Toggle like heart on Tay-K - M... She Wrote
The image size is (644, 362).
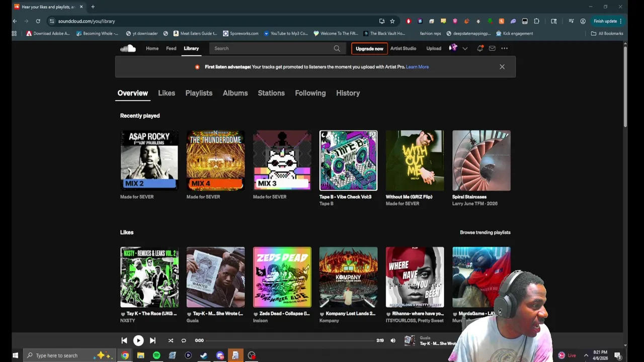coord(189,314)
